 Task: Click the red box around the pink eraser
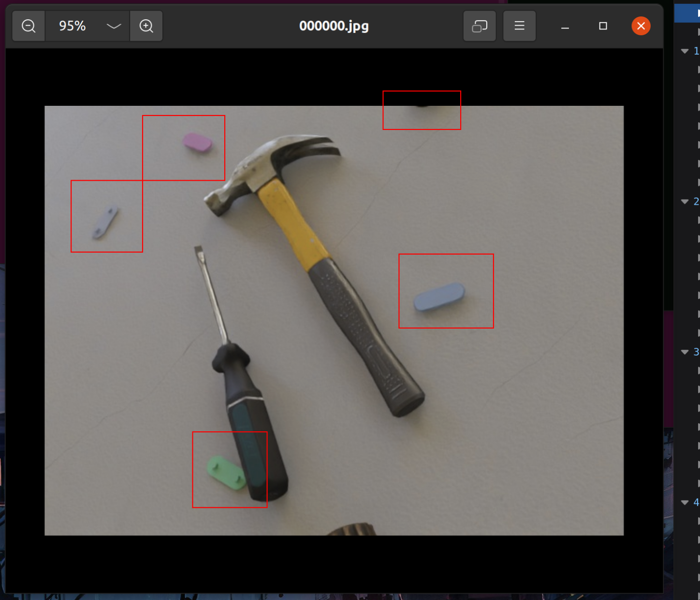pos(184,148)
